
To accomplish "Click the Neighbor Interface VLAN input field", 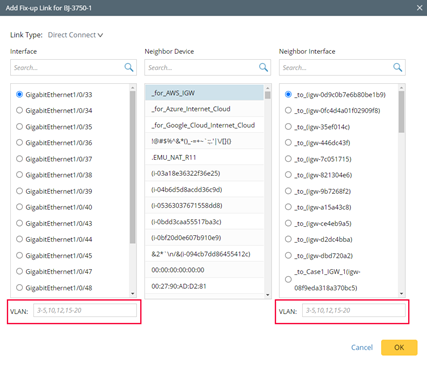I will tap(354, 310).
